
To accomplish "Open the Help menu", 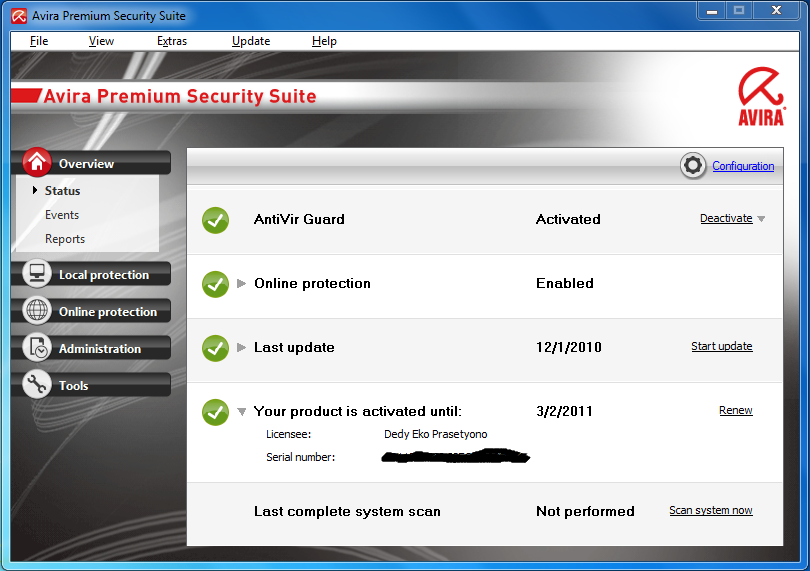I will (x=324, y=41).
